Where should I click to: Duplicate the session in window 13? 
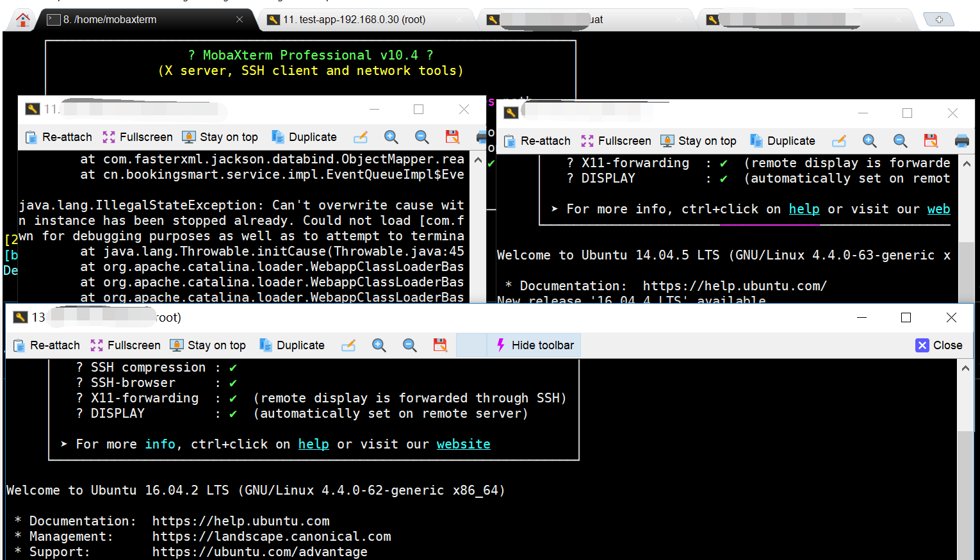point(292,345)
